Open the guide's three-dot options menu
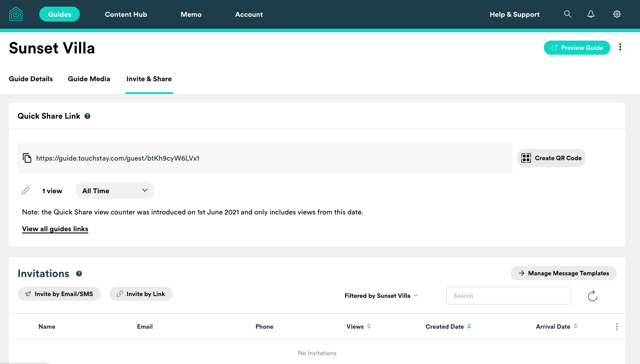Image resolution: width=640 pixels, height=364 pixels. pos(620,47)
